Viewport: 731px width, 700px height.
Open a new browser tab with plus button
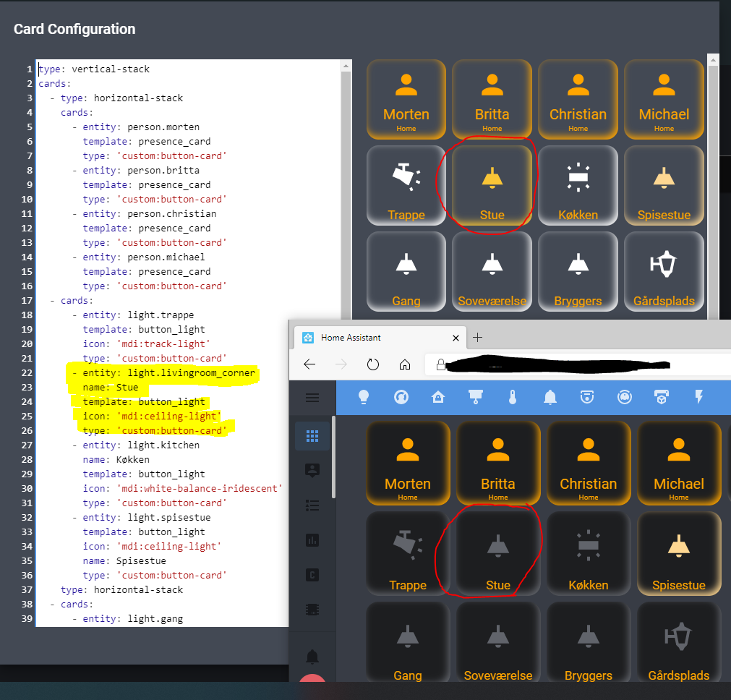pyautogui.click(x=477, y=338)
